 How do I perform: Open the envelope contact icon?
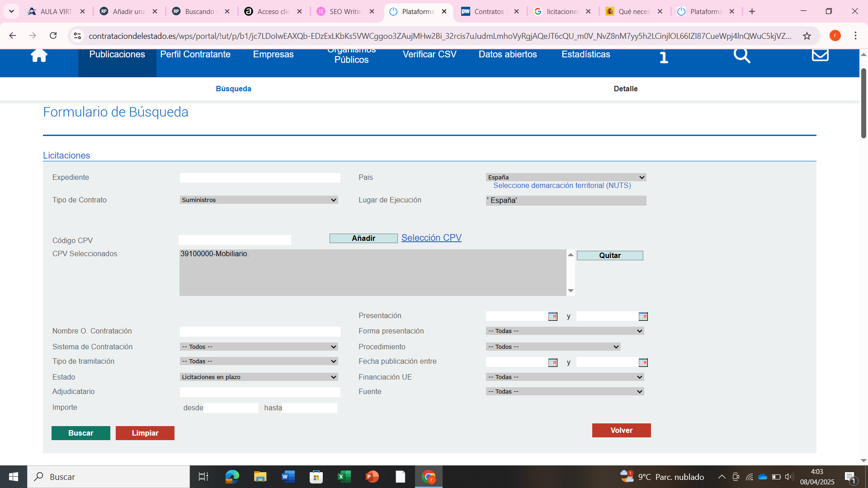[820, 55]
